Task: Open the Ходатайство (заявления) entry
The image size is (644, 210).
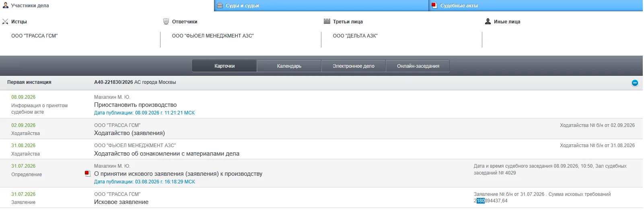Action: pos(130,133)
